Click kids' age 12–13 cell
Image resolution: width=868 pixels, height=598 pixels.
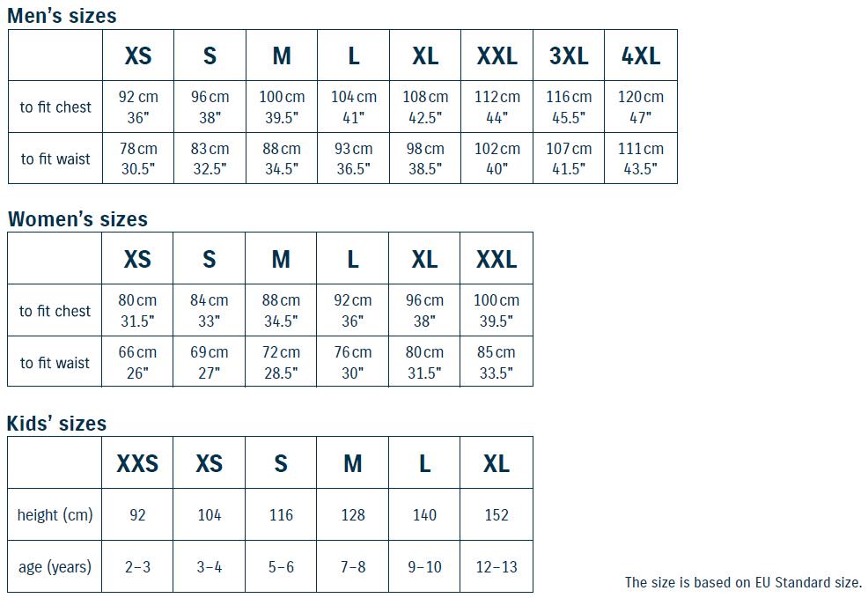click(x=497, y=566)
